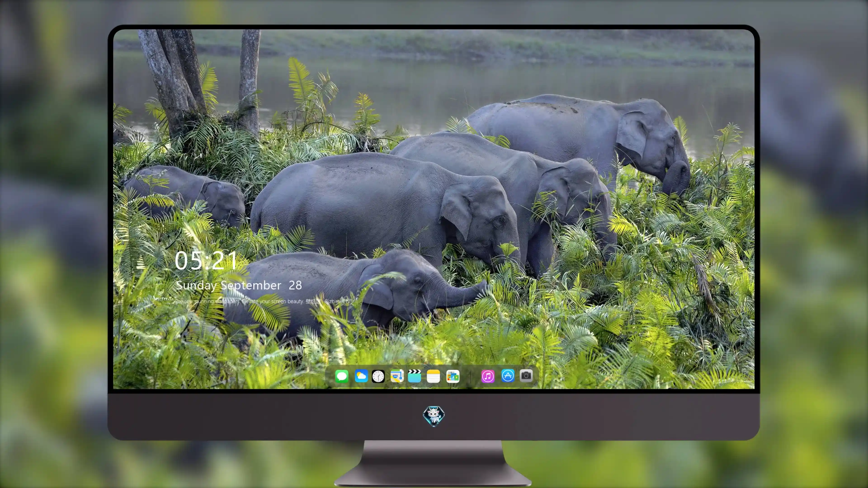
Task: Open the yellow Notes app in the dock
Action: click(x=433, y=376)
